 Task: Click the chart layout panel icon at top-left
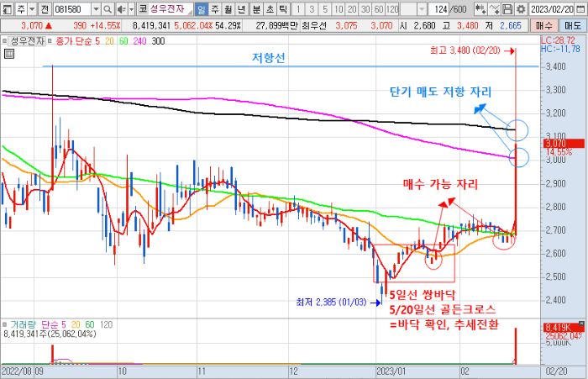click(7, 9)
